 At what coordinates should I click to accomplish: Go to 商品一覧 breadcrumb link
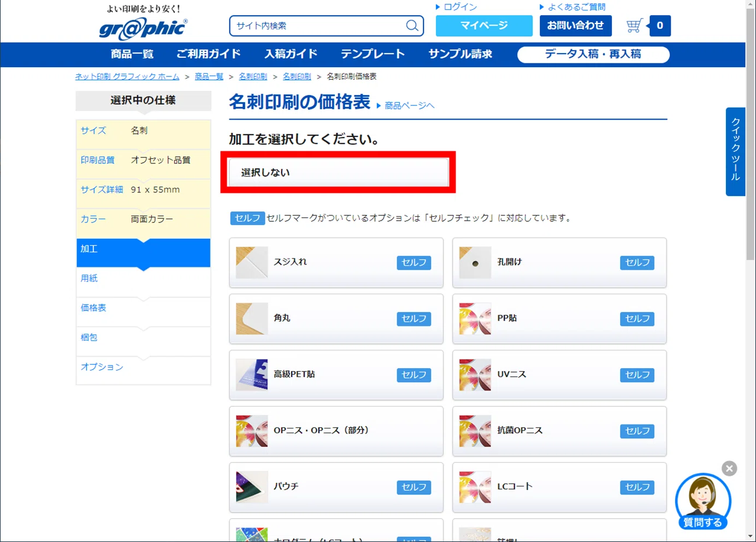[209, 76]
